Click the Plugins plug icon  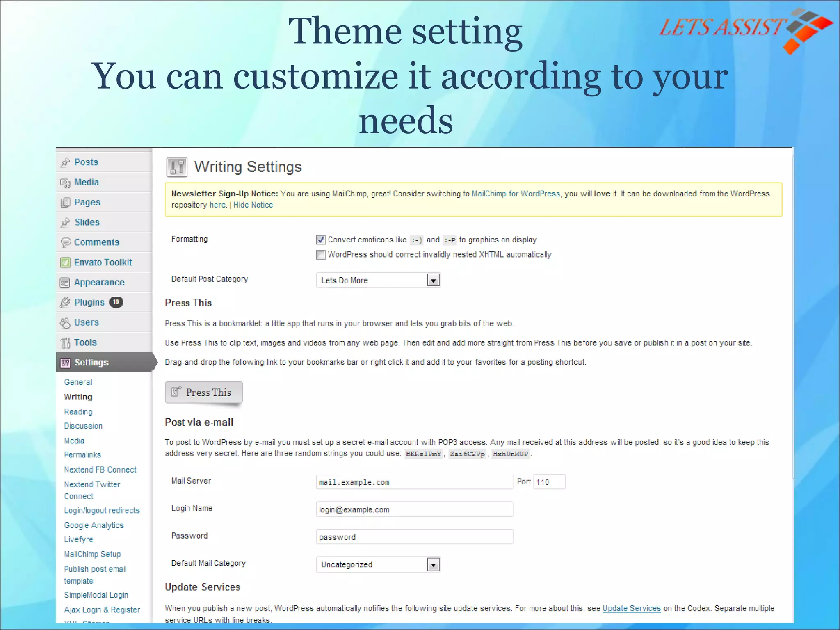(x=65, y=302)
